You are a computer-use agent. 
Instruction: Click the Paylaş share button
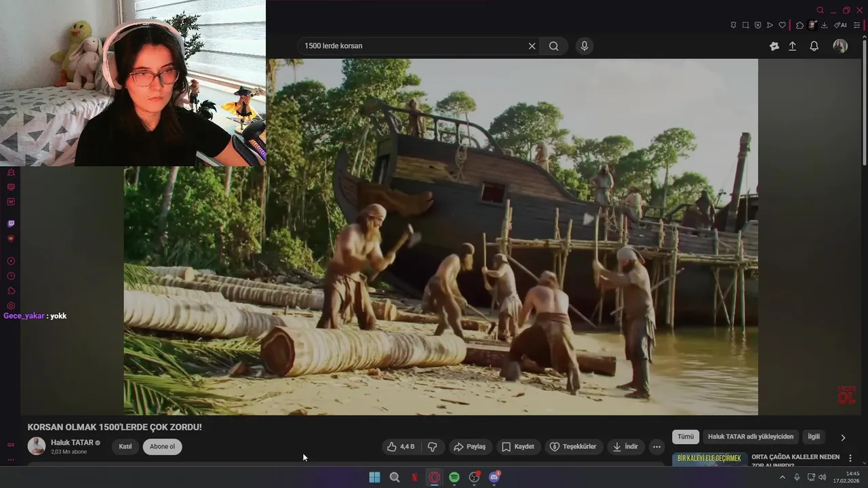tap(469, 447)
